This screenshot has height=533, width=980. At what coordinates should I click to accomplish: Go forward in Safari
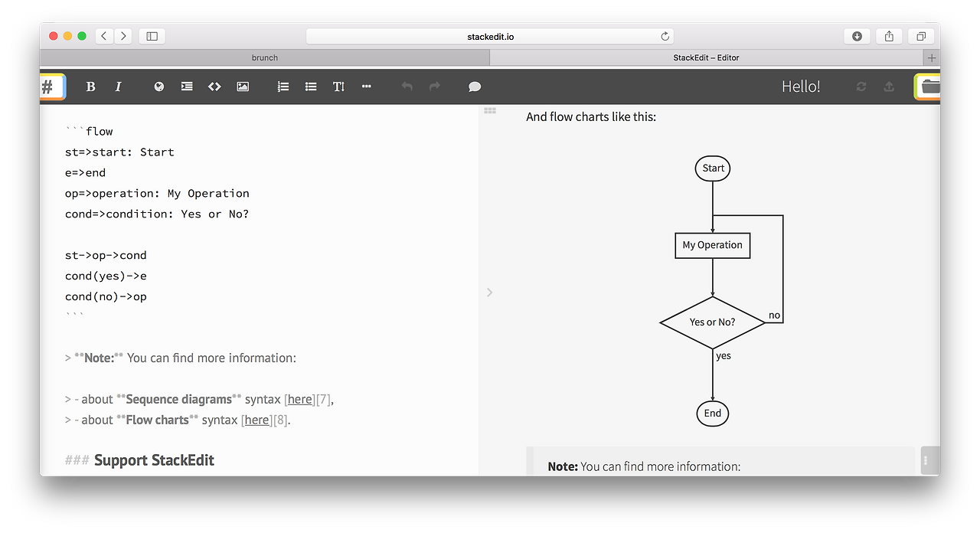123,36
